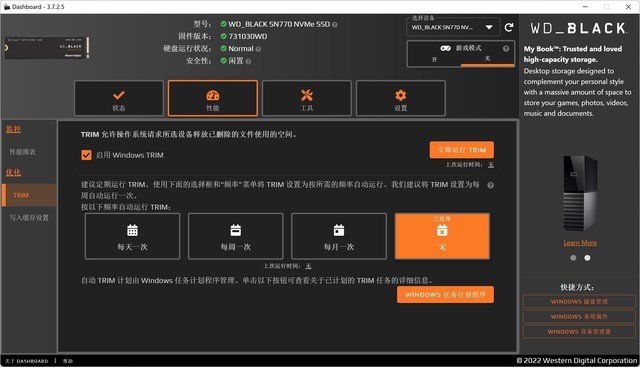Select 每天一次 daily TRIM schedule
Viewport: 640px width, 367px height.
point(132,236)
